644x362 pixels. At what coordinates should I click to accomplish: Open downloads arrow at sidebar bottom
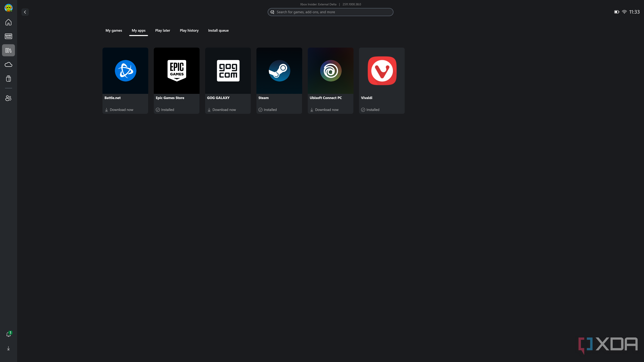[x=9, y=348]
